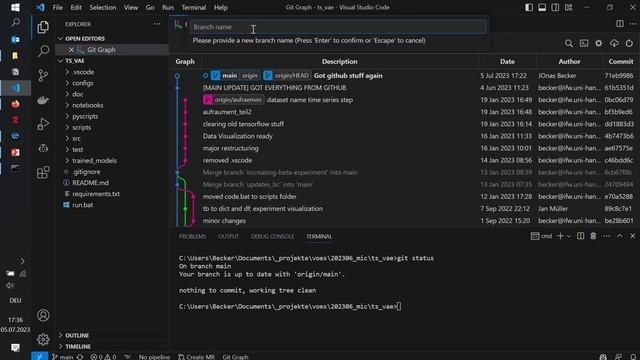Viewport: 640px width, 360px height.
Task: Open the .gitignore file
Action: 86,172
